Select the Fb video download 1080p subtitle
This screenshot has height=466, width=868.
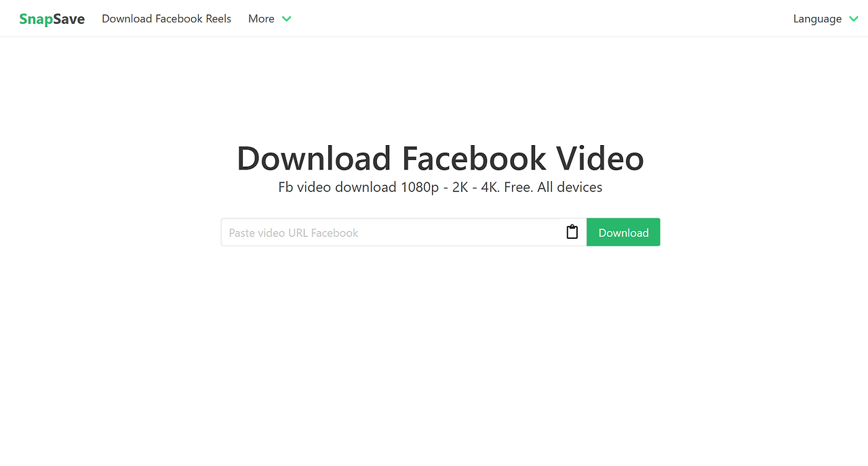(x=440, y=187)
